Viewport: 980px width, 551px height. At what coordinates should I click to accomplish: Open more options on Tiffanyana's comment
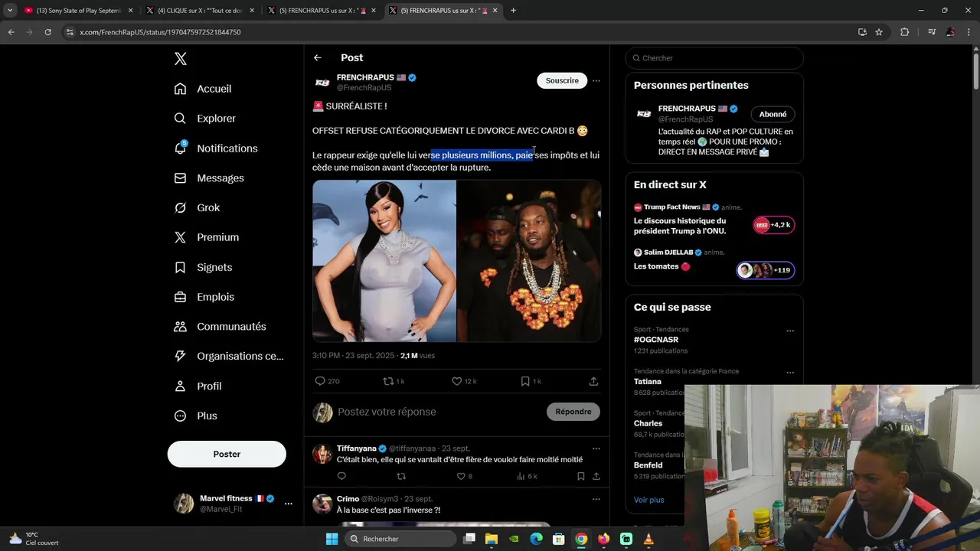596,448
